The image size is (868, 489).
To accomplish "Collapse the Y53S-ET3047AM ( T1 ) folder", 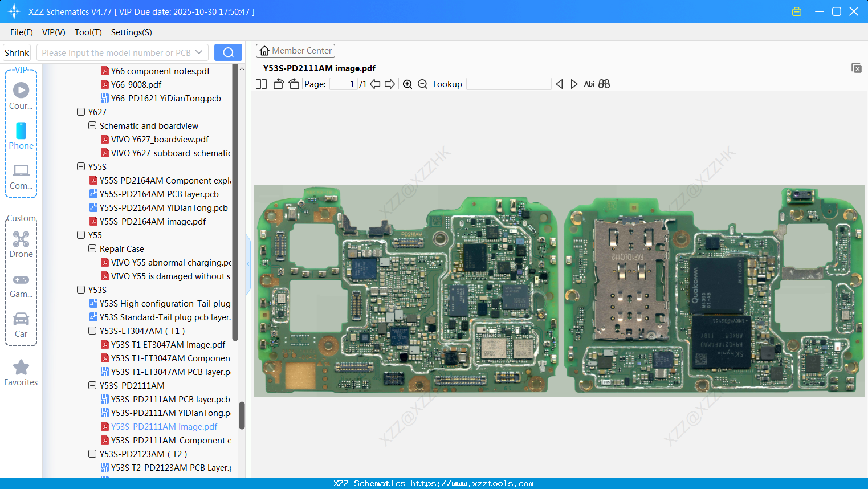I will click(92, 331).
